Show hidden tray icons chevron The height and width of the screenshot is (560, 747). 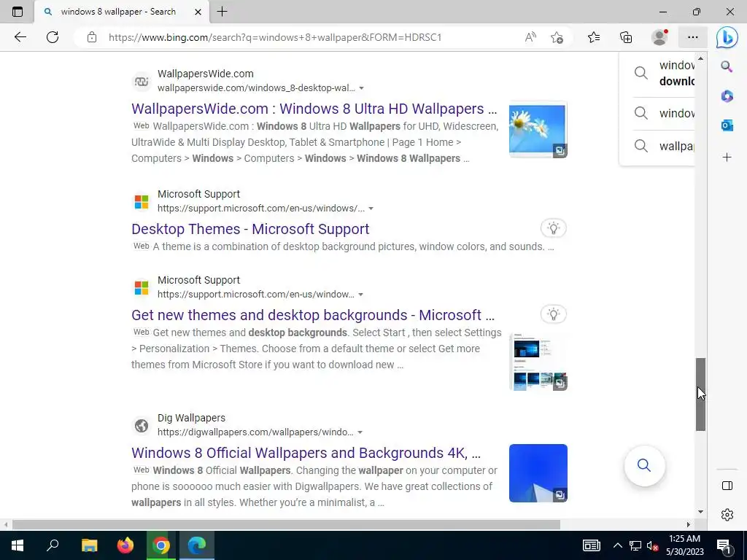pyautogui.click(x=617, y=545)
